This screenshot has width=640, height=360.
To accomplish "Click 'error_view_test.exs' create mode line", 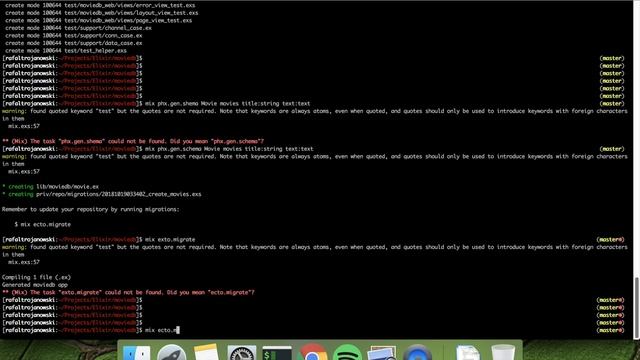I will tap(100, 5).
